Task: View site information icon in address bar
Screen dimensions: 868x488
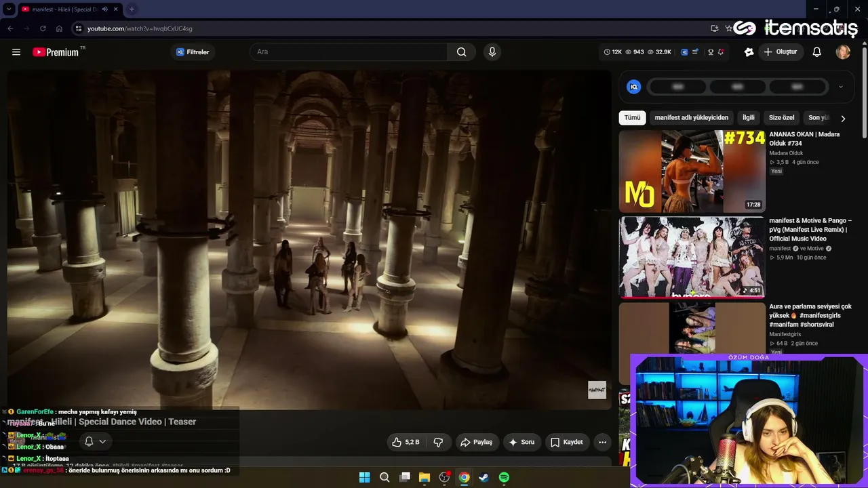Action: coord(78,28)
